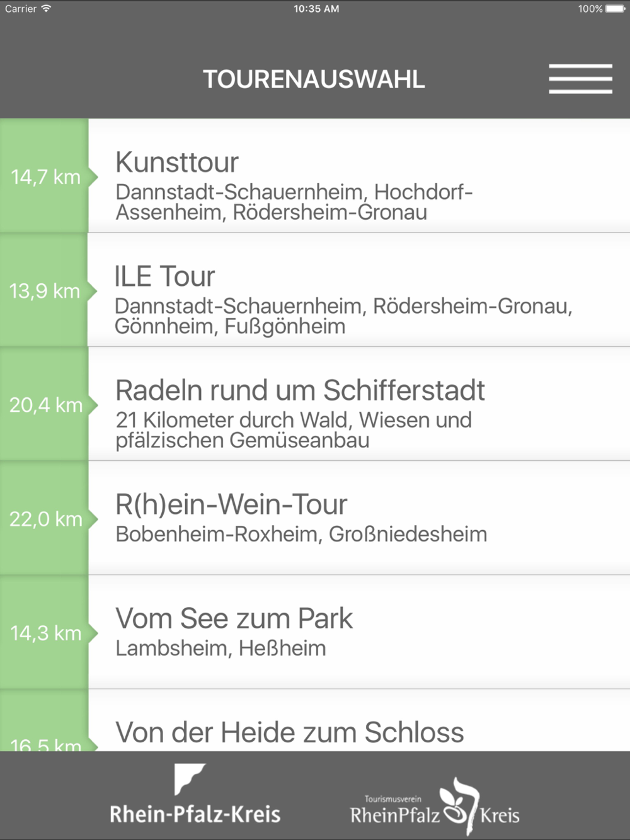Image resolution: width=630 pixels, height=840 pixels.
Task: Open the ILE Tour entry
Action: click(359, 290)
